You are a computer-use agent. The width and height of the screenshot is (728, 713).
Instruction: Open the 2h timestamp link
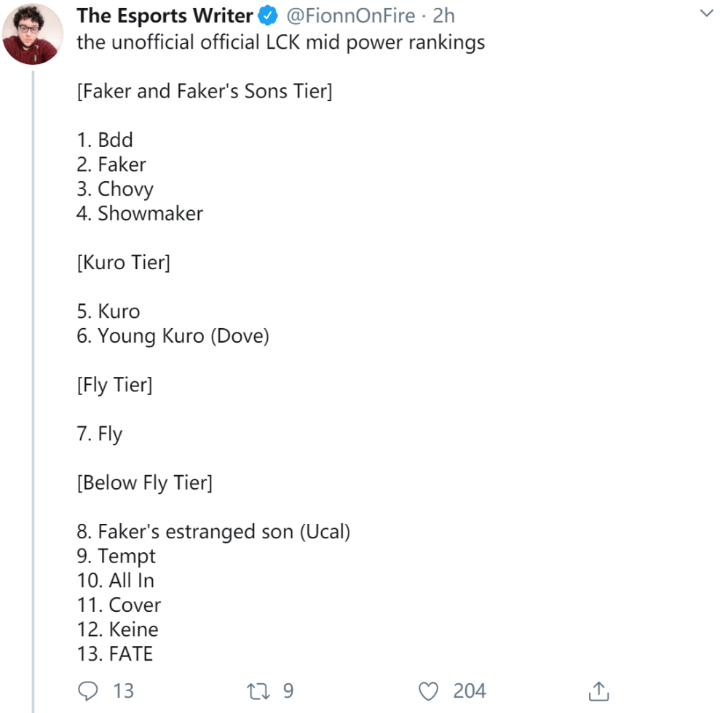pyautogui.click(x=443, y=16)
